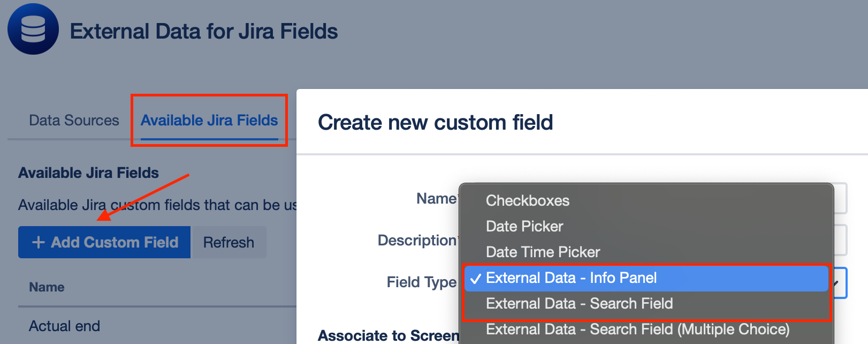Click the database app logo icon
The image size is (868, 344).
(33, 29)
